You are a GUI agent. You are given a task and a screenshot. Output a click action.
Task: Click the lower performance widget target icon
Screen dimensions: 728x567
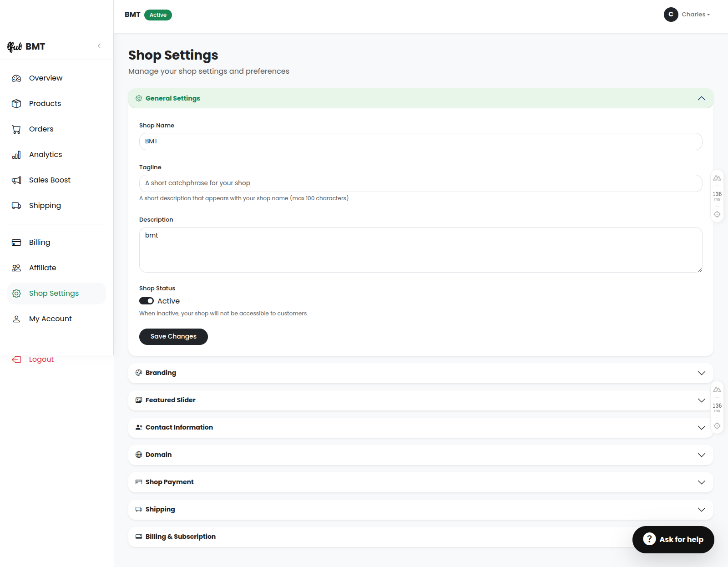[x=717, y=426]
